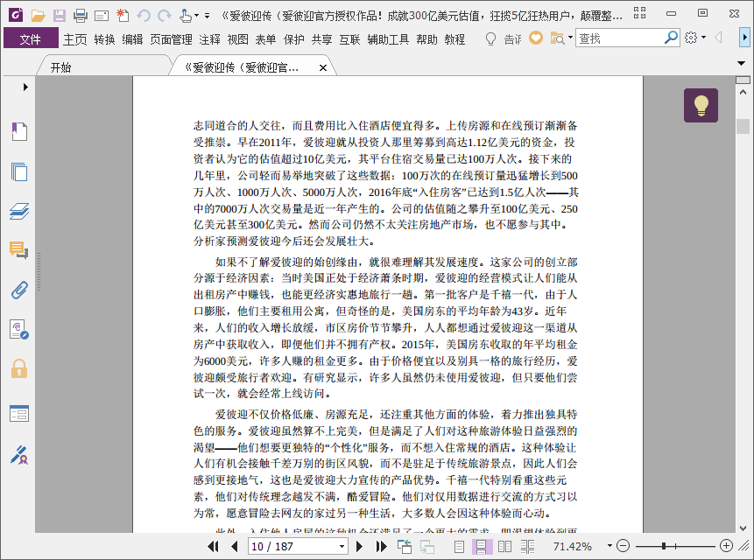Viewport: 754px width, 560px height.
Task: Enable continuous page view mode
Action: 482,547
